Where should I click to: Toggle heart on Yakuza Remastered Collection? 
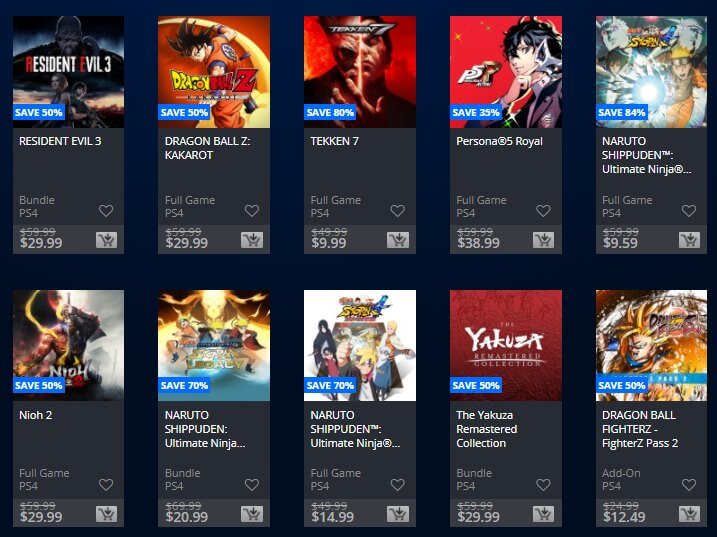(543, 485)
